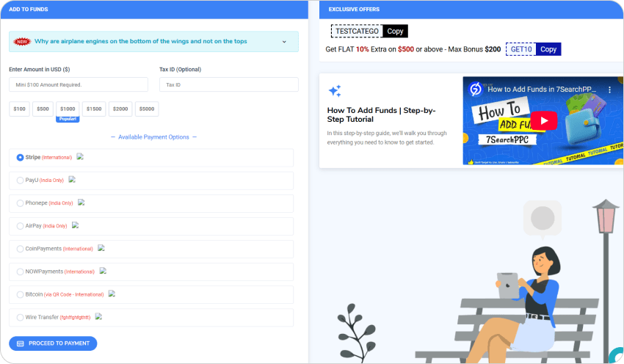Click the PayU payment logo image
624x364 pixels.
(72, 180)
